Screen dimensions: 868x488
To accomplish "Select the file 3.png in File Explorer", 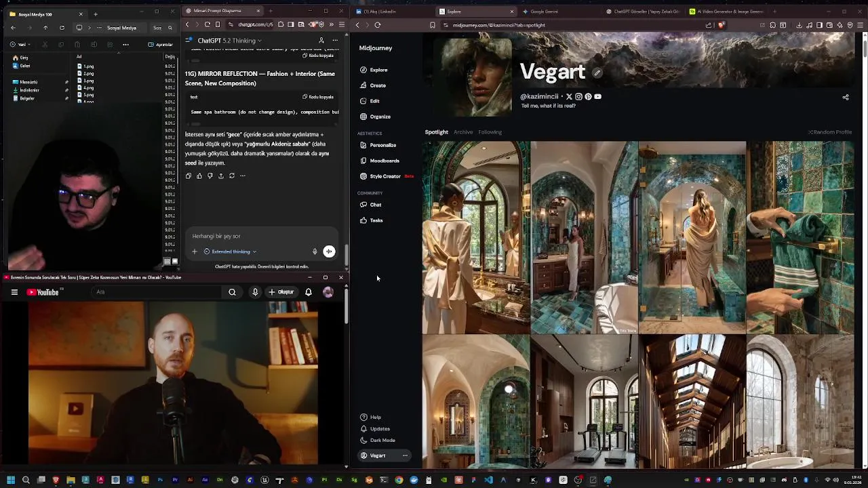I will coord(86,81).
